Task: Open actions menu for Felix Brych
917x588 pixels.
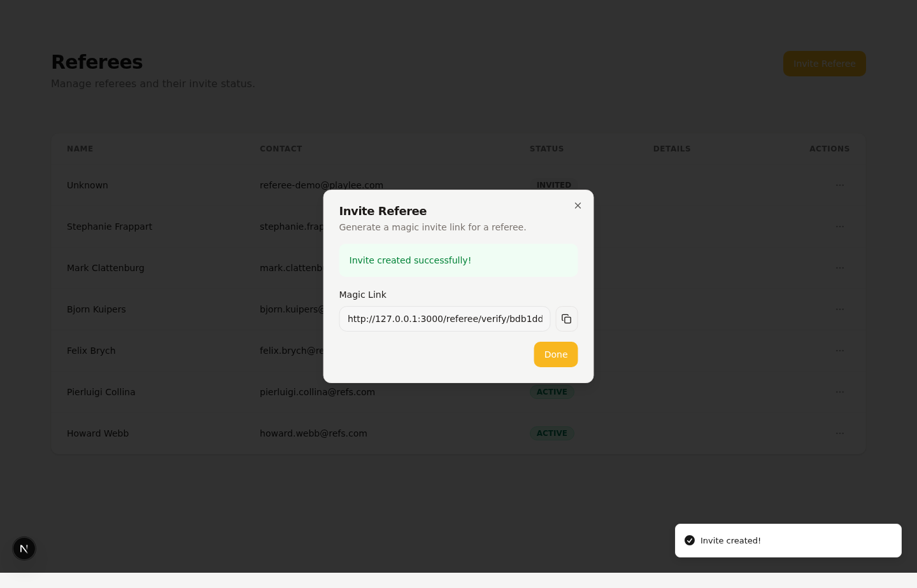Action: click(839, 351)
